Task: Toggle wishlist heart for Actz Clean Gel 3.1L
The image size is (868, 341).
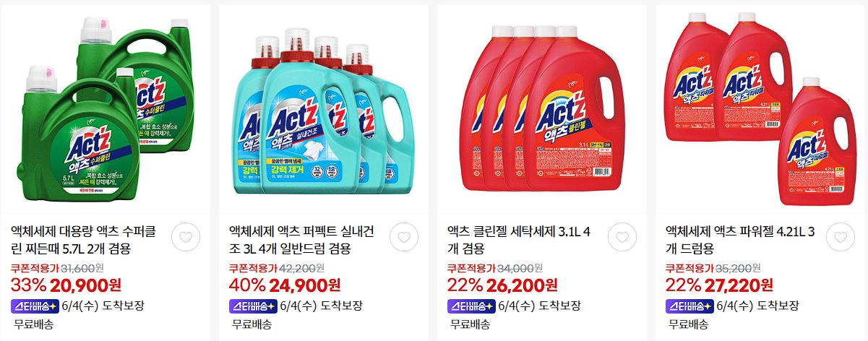Action: click(622, 237)
